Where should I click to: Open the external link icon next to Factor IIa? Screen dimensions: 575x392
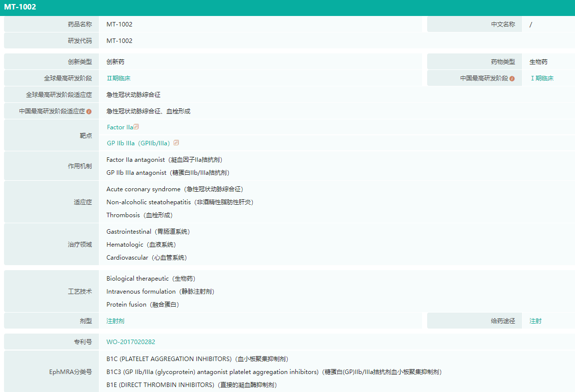coord(136,127)
